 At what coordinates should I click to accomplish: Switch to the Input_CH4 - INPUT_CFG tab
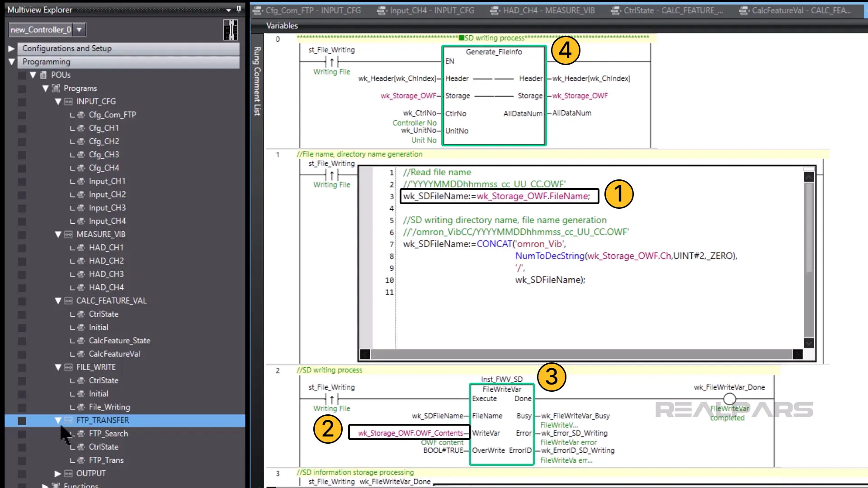pos(426,10)
